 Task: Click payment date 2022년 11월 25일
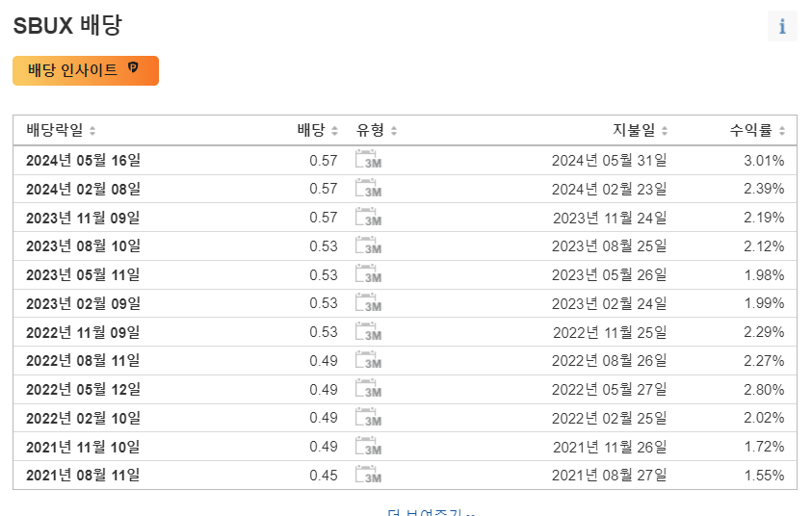pyautogui.click(x=610, y=332)
